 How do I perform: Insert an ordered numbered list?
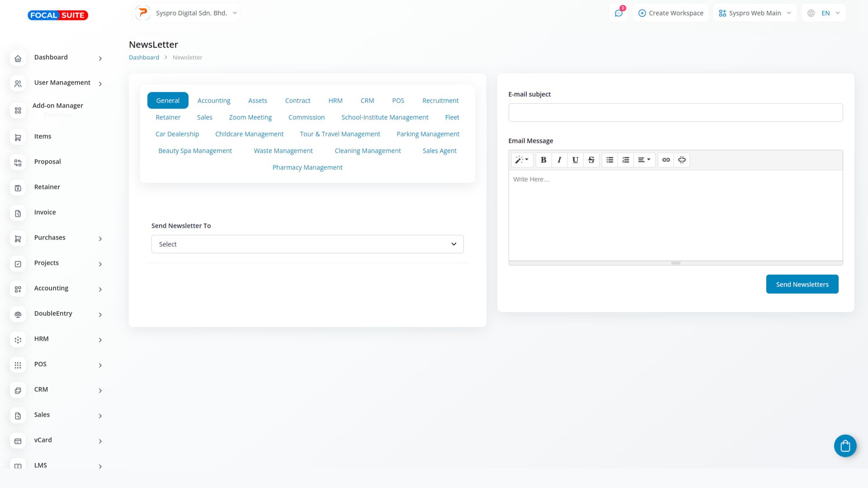click(x=625, y=160)
